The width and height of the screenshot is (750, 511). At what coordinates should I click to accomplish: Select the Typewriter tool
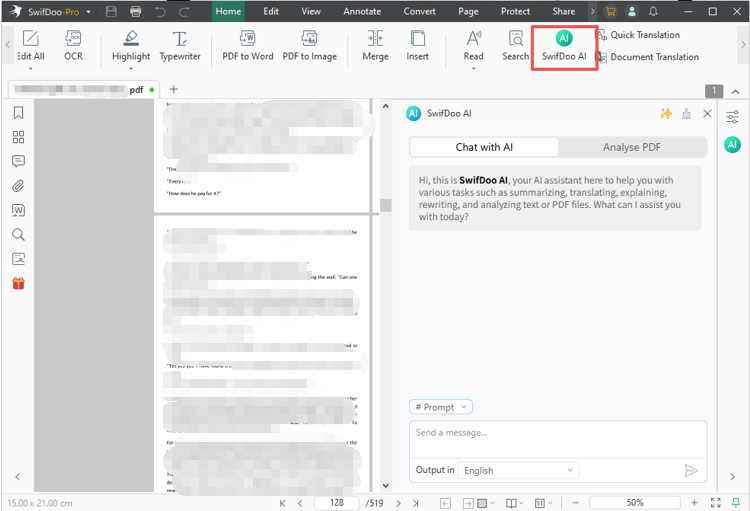180,45
